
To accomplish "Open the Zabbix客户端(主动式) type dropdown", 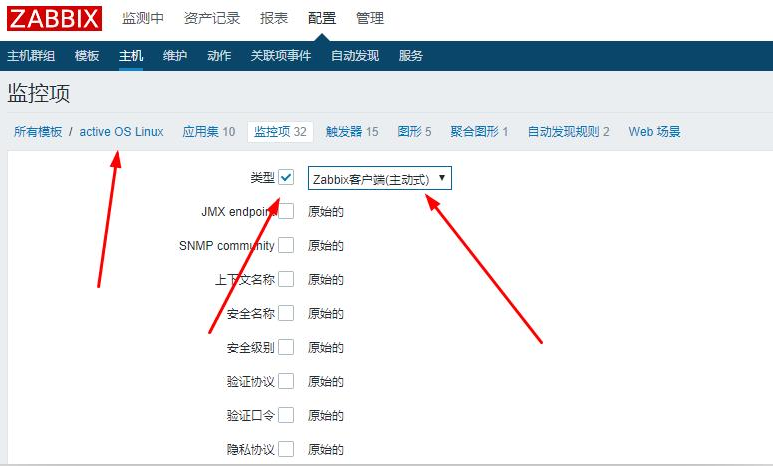I will point(380,179).
